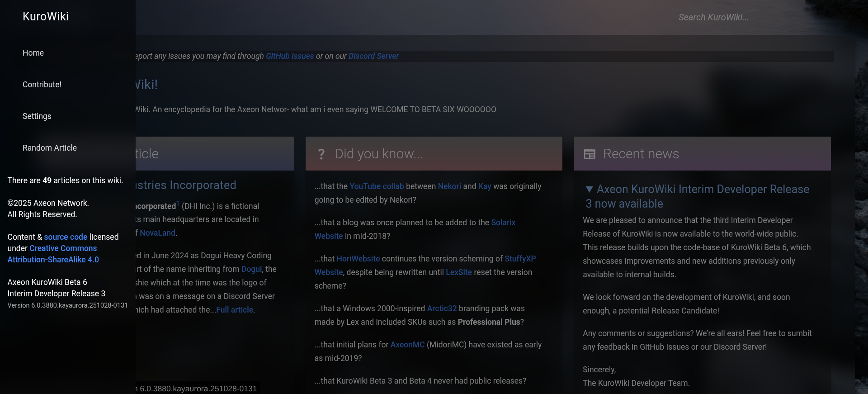
Task: Click the Beta 3 and Beta 4 trivia line
Action: (x=420, y=381)
